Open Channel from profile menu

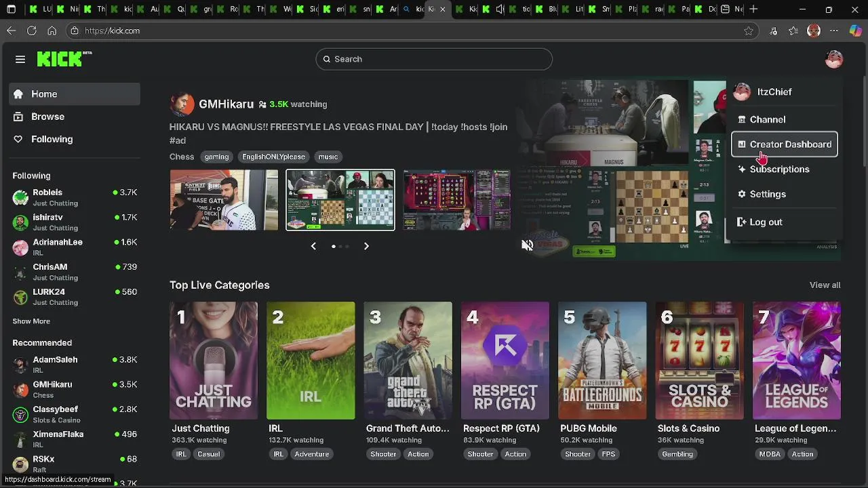[x=785, y=119]
